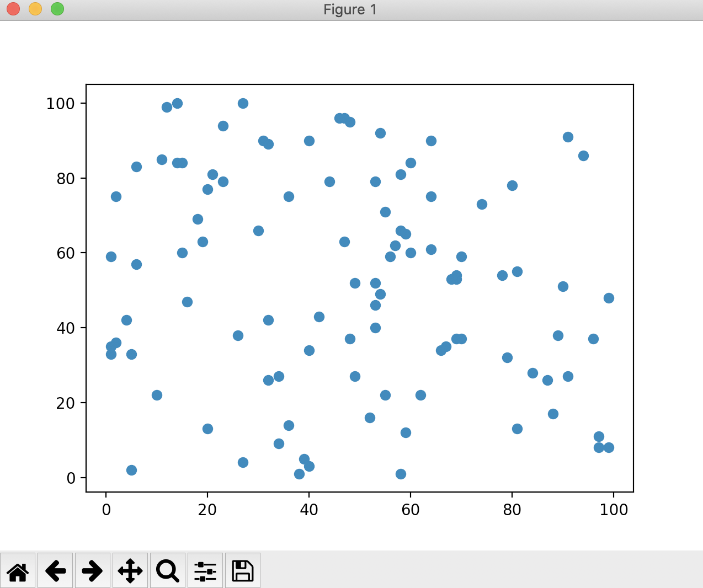Screen dimensions: 703x588
Task: Reset plot to original Home view
Action: tap(18, 570)
